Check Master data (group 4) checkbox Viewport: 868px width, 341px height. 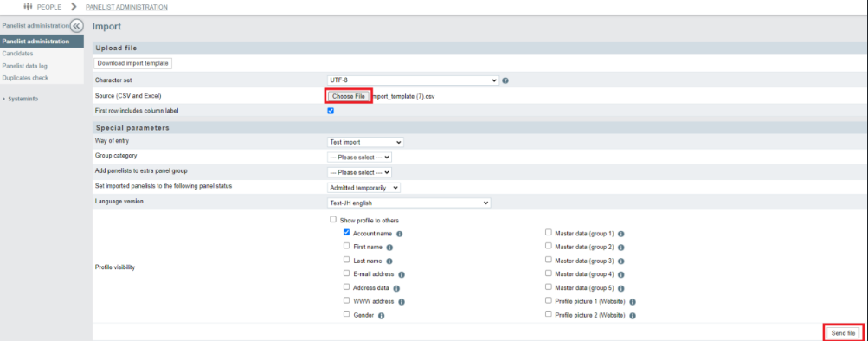[x=548, y=273]
